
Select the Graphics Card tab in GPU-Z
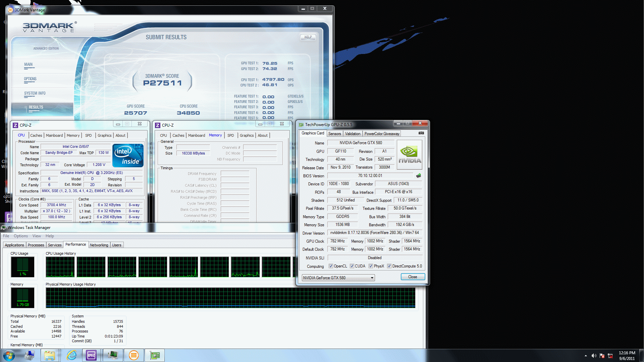(313, 133)
